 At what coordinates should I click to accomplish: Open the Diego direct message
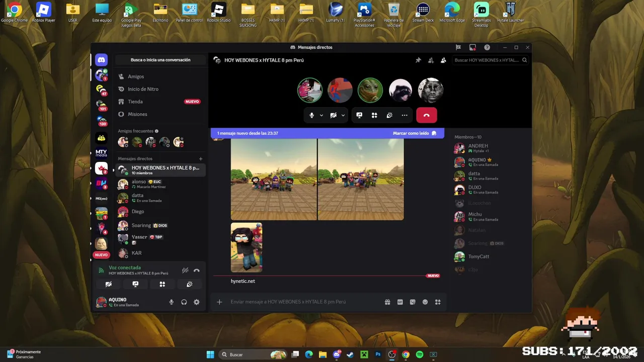coord(160,212)
